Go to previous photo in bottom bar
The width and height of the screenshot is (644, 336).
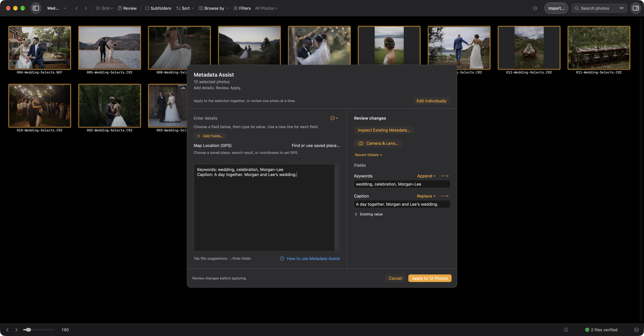pos(7,330)
